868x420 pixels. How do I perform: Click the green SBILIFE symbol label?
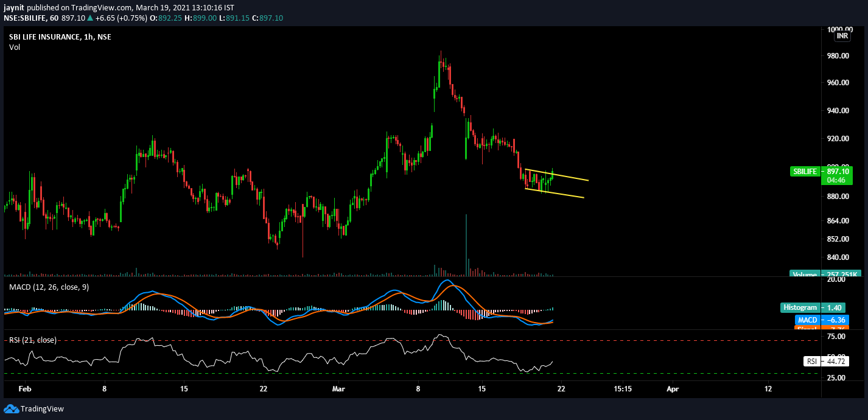[805, 172]
